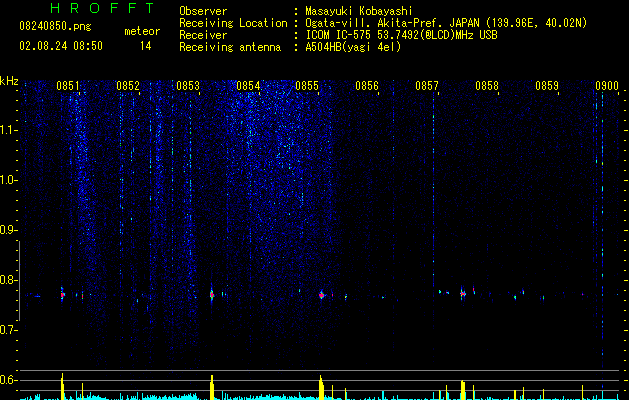The height and width of the screenshot is (400, 629).
Task: Click the kHz axis unit label
Action: click(x=9, y=81)
